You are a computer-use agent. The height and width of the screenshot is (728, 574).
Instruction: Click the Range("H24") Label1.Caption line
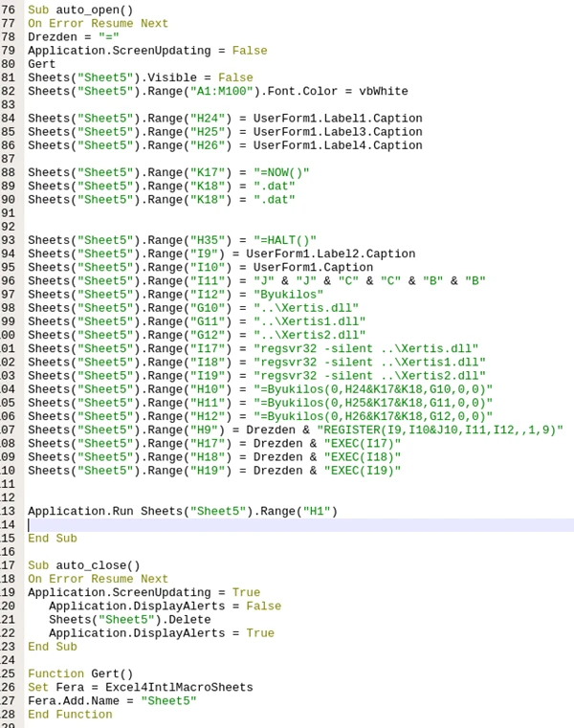[225, 118]
